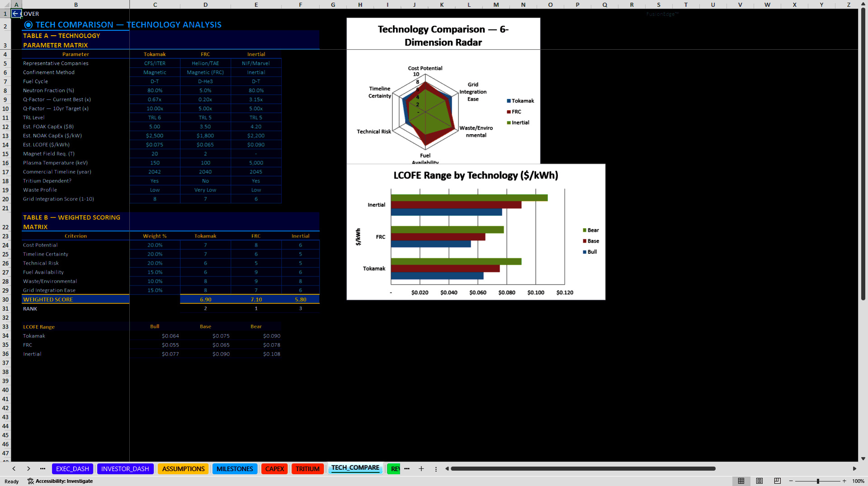Screen dimensions: 868x486
Task: Select the Cost Potential weight 20.0% cell
Action: (x=155, y=245)
